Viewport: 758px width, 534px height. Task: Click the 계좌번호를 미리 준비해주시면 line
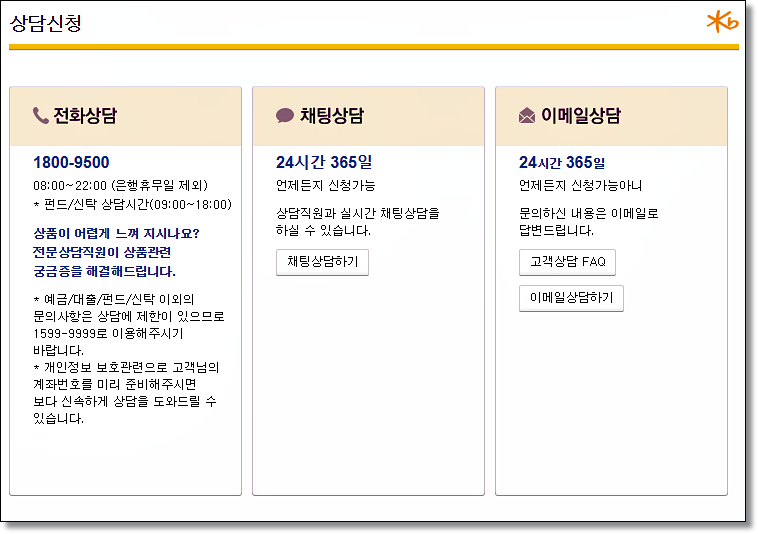pyautogui.click(x=115, y=384)
